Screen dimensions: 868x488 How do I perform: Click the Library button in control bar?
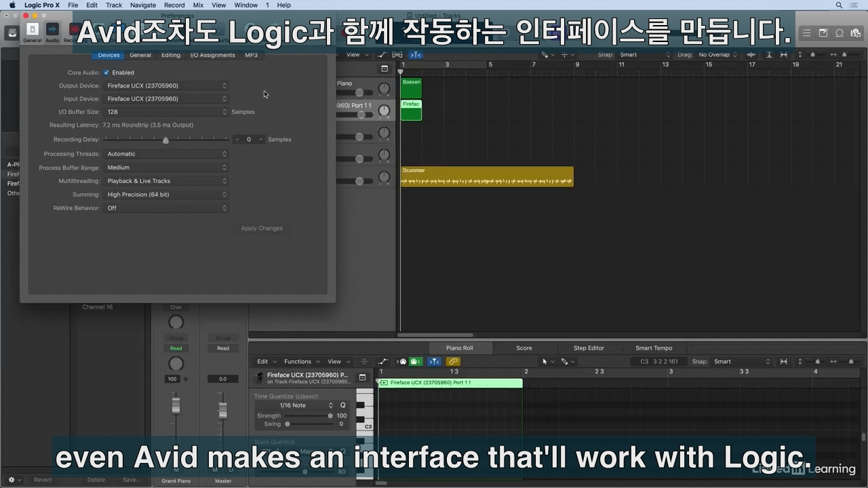[12, 33]
